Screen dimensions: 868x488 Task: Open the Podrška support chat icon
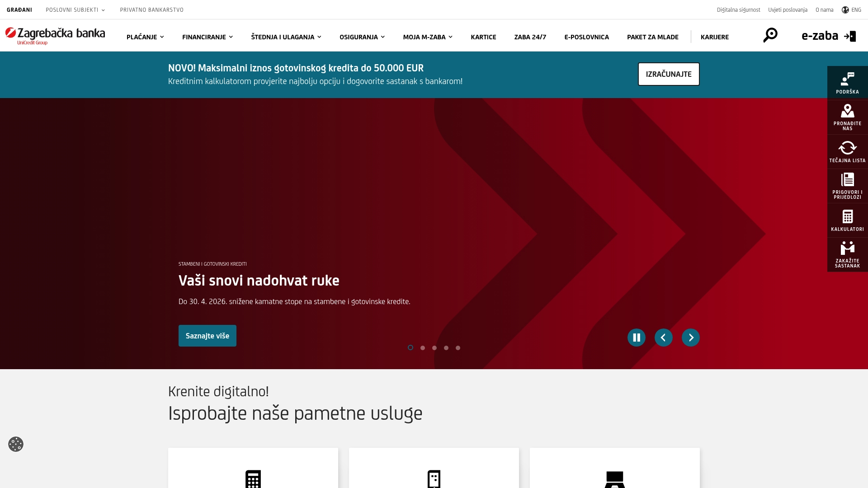[847, 82]
